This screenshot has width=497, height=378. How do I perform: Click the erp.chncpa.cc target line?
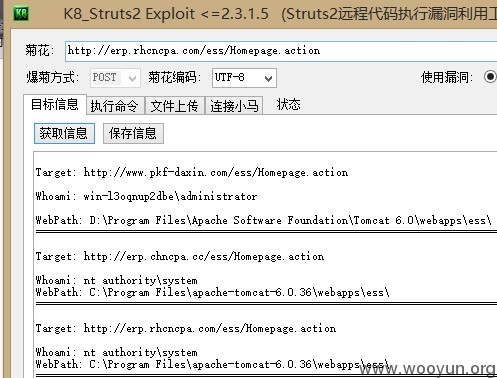[180, 256]
